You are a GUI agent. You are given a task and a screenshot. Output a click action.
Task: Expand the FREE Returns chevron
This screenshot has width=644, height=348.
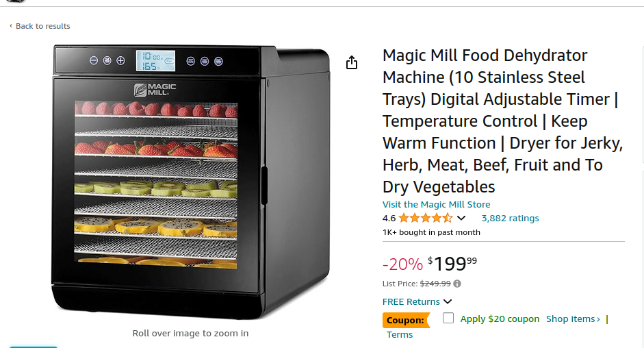[448, 301]
